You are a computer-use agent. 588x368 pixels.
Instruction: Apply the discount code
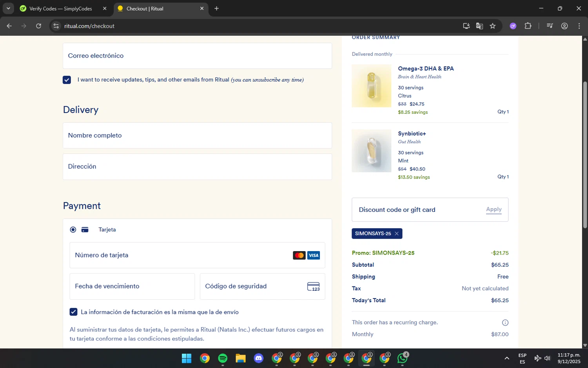point(494,210)
